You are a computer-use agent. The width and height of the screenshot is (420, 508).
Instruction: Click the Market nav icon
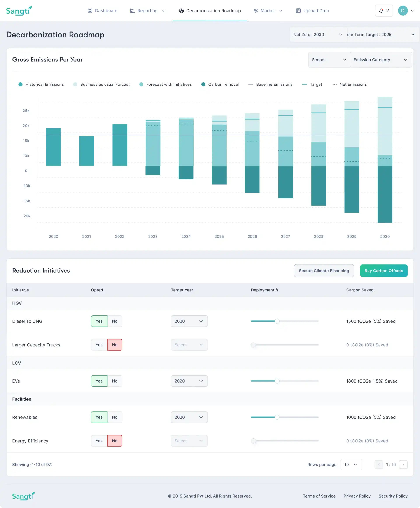tap(256, 11)
